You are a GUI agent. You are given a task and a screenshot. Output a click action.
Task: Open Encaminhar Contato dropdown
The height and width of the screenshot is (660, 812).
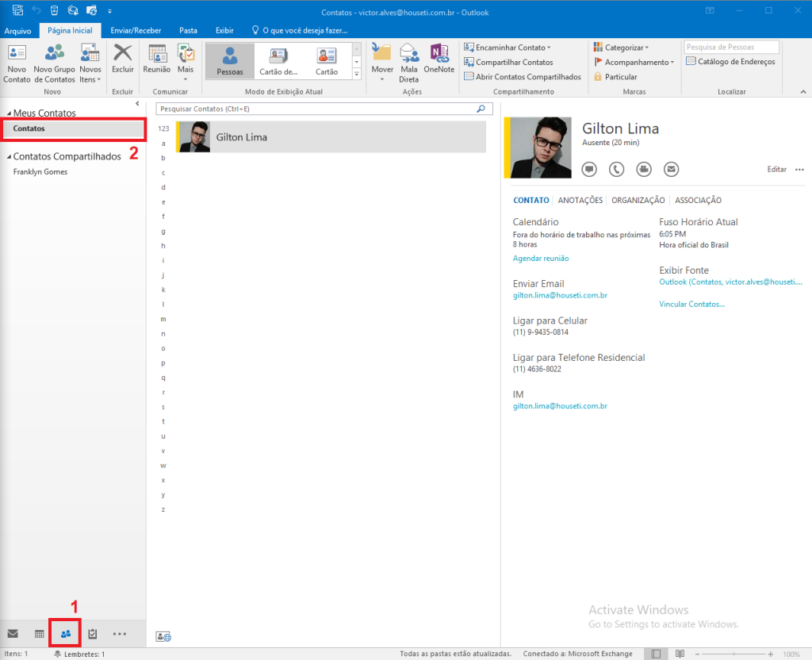(x=507, y=47)
